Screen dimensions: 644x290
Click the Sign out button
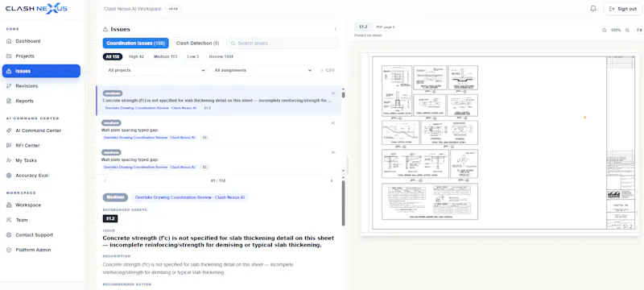coord(622,9)
